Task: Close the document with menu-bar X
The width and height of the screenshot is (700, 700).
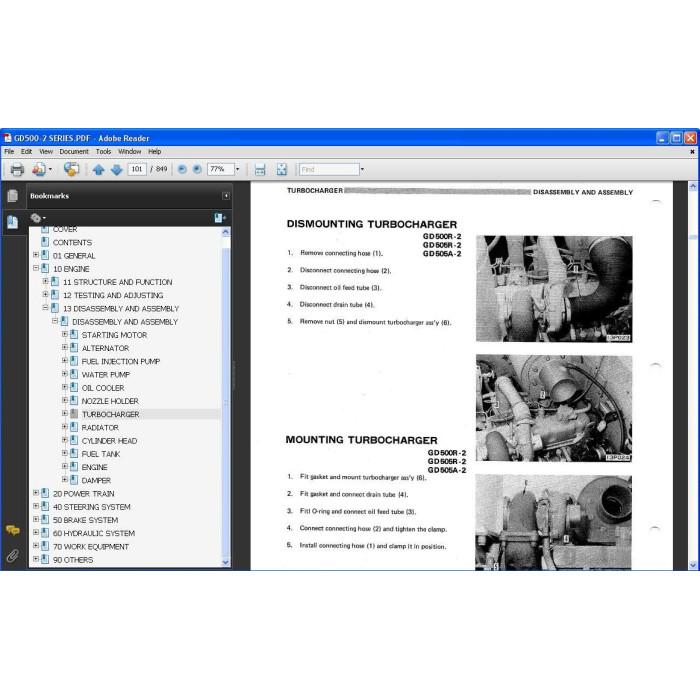Action: pyautogui.click(x=692, y=152)
